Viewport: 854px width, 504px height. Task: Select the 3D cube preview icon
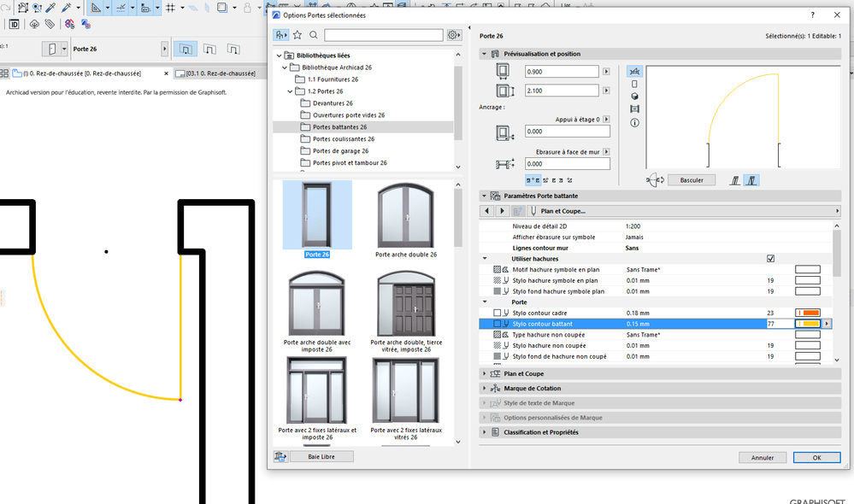(x=634, y=97)
